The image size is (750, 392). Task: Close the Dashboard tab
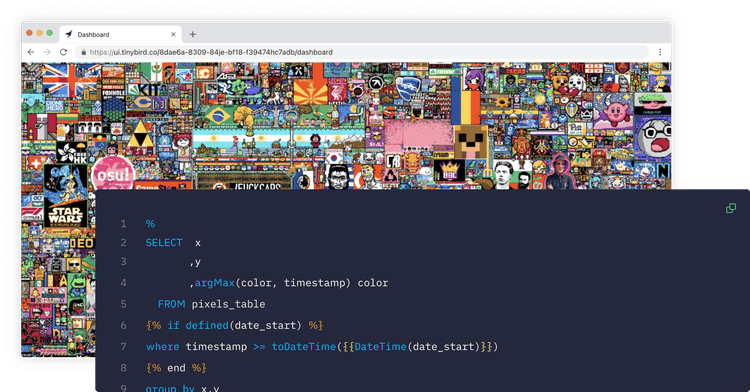pyautogui.click(x=173, y=34)
